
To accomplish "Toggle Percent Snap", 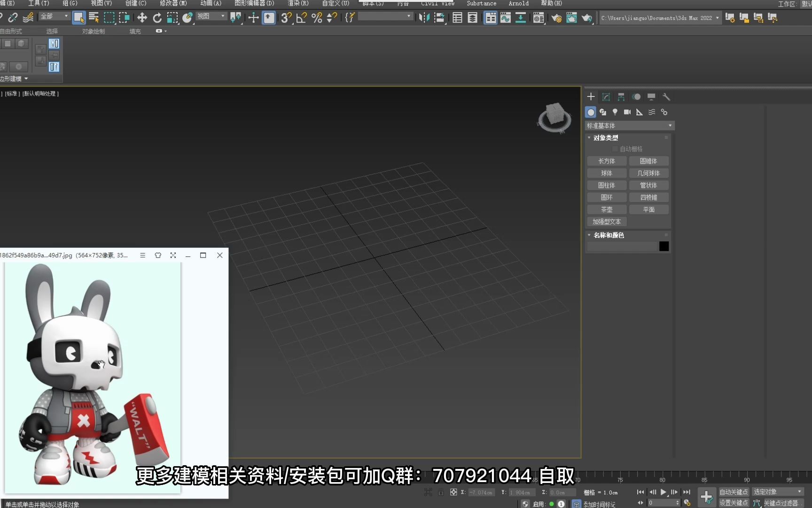I will [317, 18].
